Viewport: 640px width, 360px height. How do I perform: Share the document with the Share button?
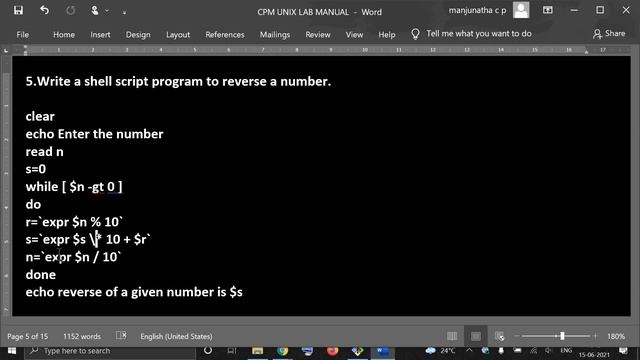(x=609, y=33)
